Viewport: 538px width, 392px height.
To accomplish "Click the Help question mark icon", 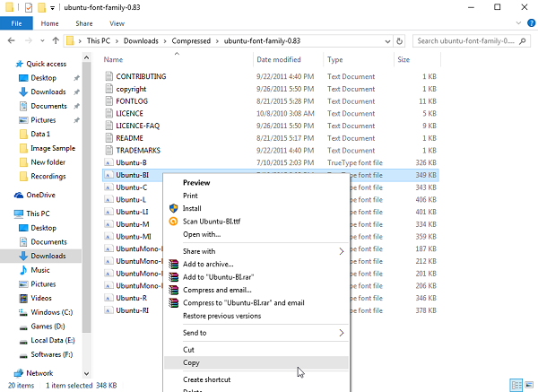I will tap(531, 23).
